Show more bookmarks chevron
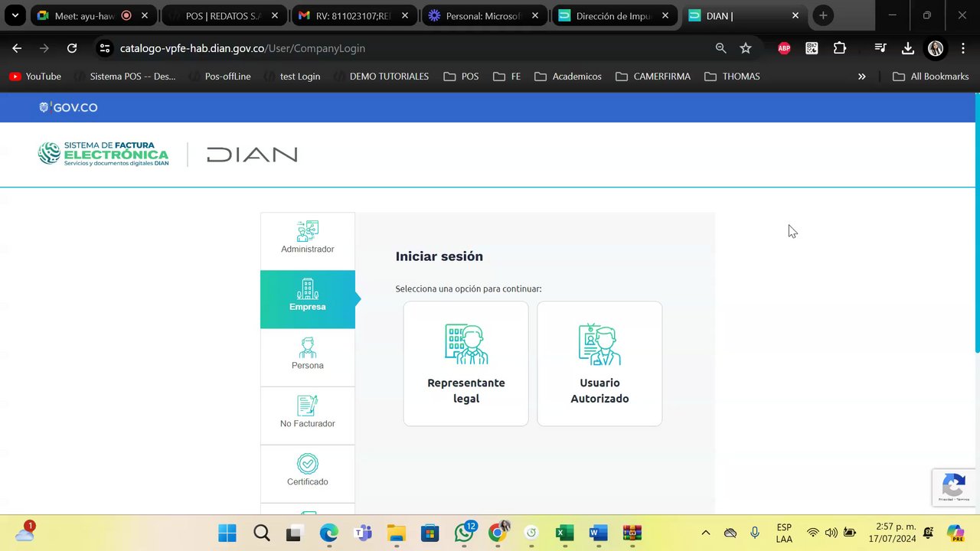980x551 pixels. point(862,77)
